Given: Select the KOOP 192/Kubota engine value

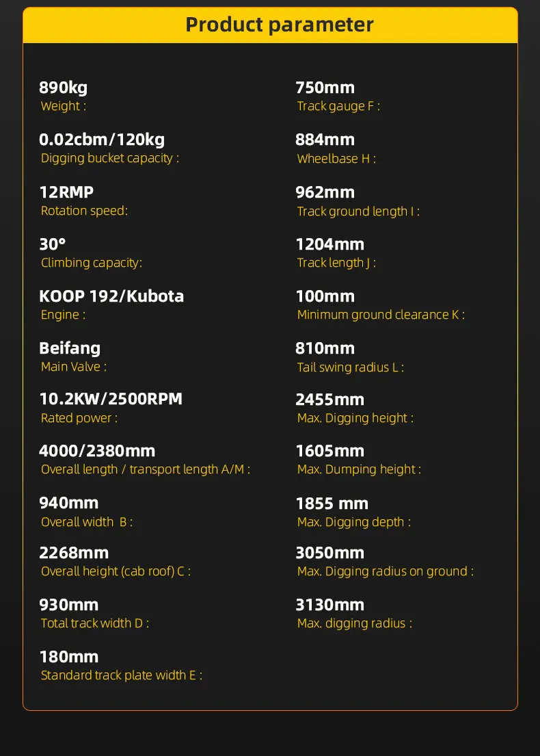Looking at the screenshot, I should [x=111, y=296].
